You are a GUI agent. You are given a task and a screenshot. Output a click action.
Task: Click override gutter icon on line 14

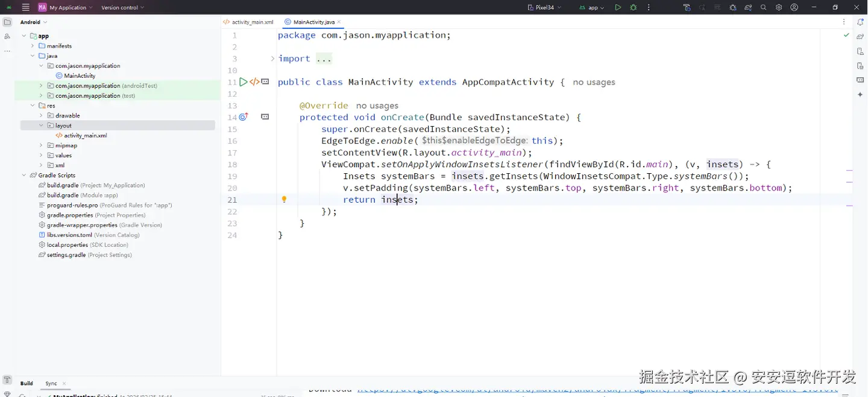(244, 117)
